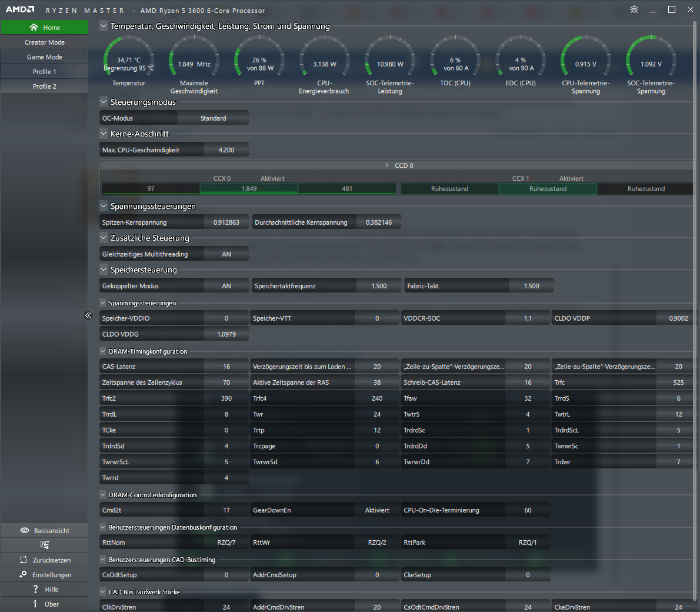Click the gear icon beside Einstellungen

tap(23, 574)
